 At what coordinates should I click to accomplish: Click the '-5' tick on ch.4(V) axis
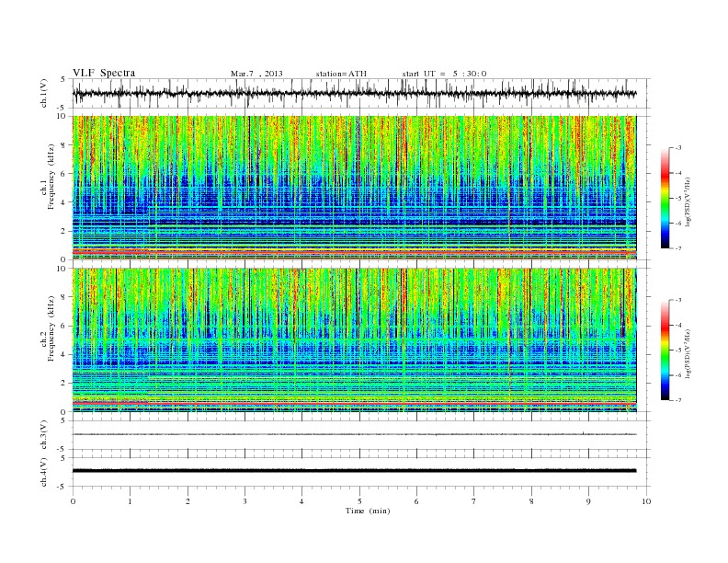point(63,487)
